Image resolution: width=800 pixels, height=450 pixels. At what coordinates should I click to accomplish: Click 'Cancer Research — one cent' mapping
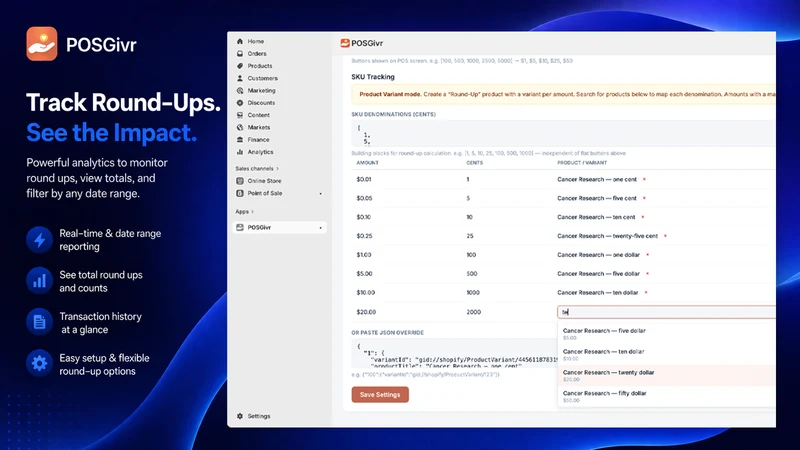click(596, 180)
